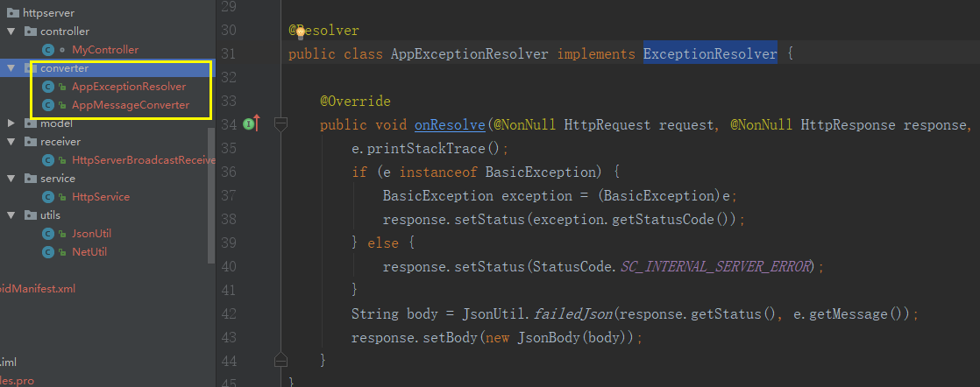This screenshot has height=387, width=980.
Task: Click the .iml file in tree
Action: 8,362
